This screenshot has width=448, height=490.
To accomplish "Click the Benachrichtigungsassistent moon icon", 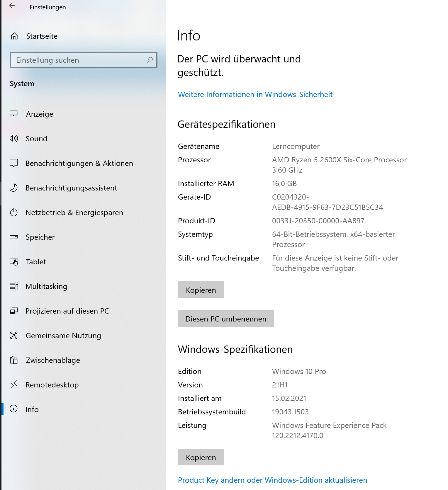I will tap(14, 188).
